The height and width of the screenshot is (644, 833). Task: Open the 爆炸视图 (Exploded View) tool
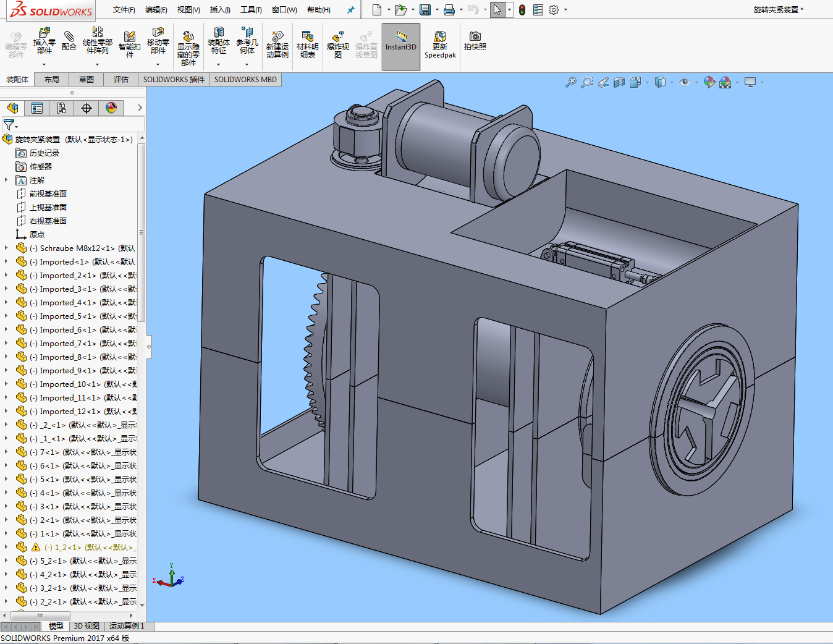pyautogui.click(x=337, y=40)
